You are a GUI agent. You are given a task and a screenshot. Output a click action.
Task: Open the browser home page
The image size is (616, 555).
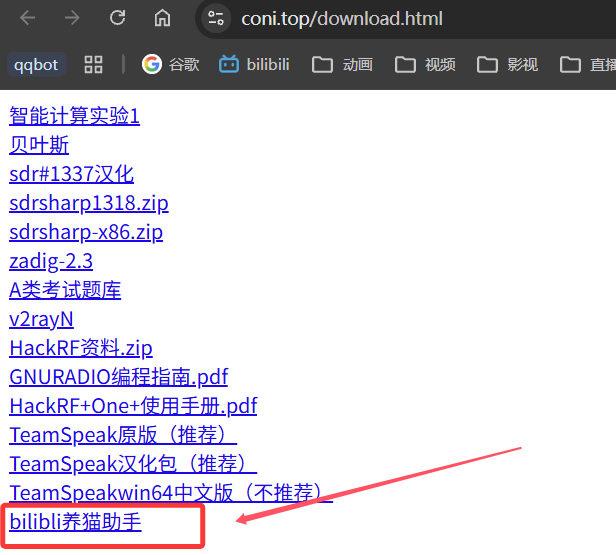pos(162,18)
